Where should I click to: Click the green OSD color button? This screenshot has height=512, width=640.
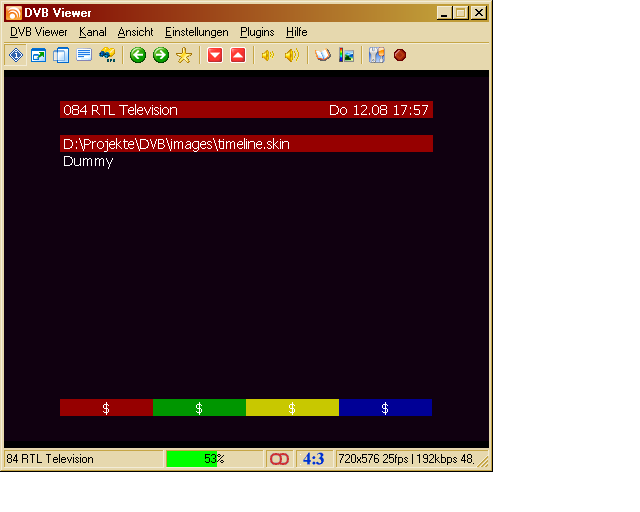point(199,407)
